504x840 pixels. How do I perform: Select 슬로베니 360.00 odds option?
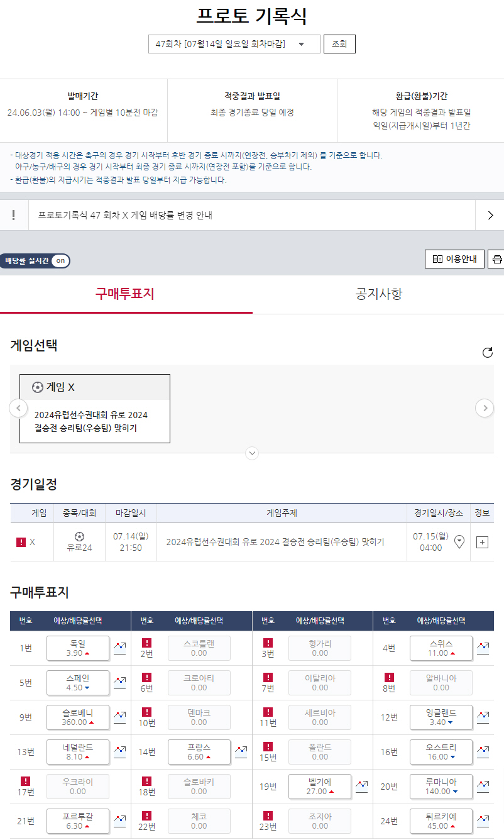78,717
